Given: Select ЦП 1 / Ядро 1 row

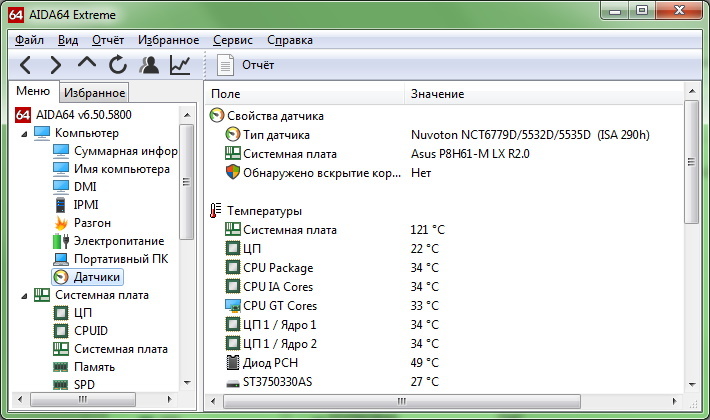Looking at the screenshot, I should click(x=446, y=325).
